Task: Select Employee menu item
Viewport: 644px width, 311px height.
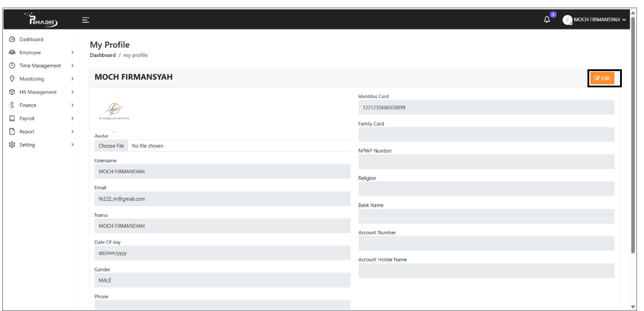Action: [x=30, y=52]
